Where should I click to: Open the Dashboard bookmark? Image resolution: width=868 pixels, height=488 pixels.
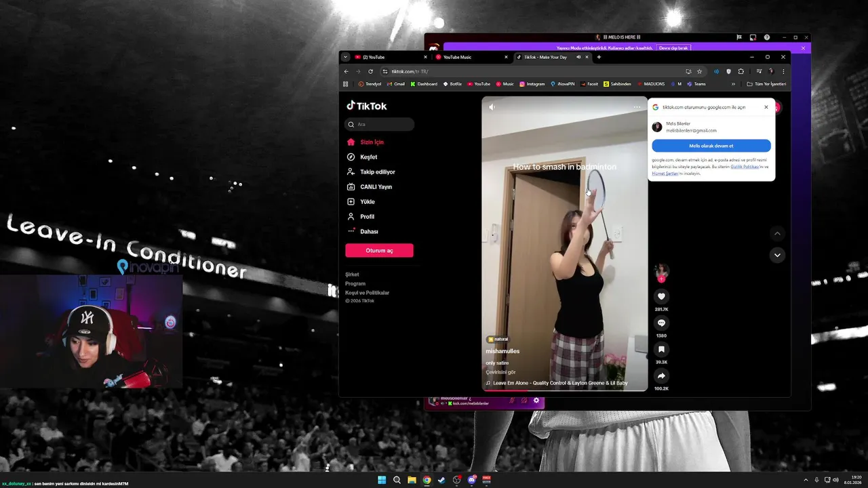pyautogui.click(x=424, y=84)
